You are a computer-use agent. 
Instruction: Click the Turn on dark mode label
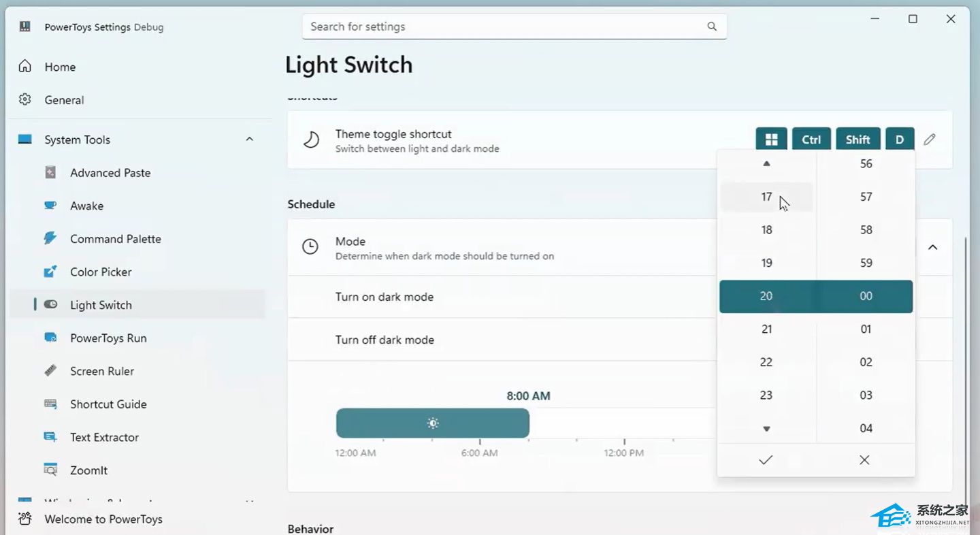coord(385,297)
